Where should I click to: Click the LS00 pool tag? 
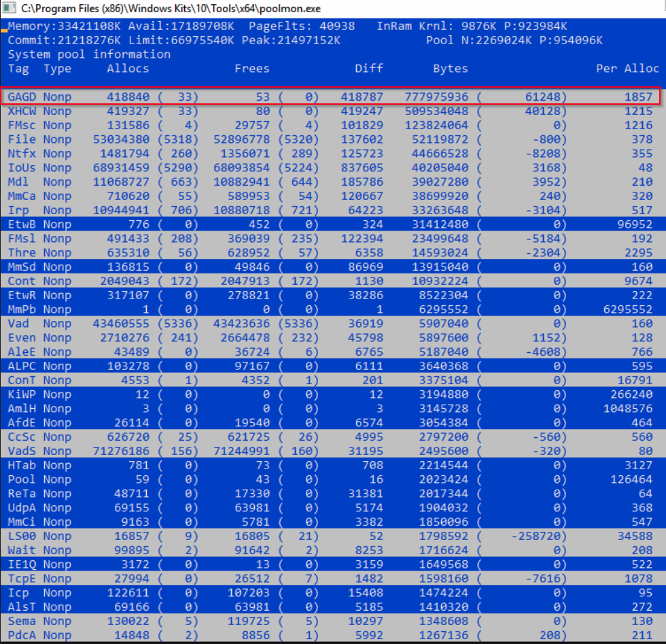(x=22, y=536)
